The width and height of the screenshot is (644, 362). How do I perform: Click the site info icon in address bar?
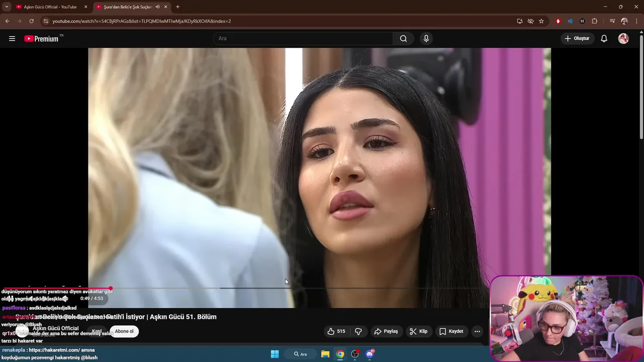(x=46, y=21)
